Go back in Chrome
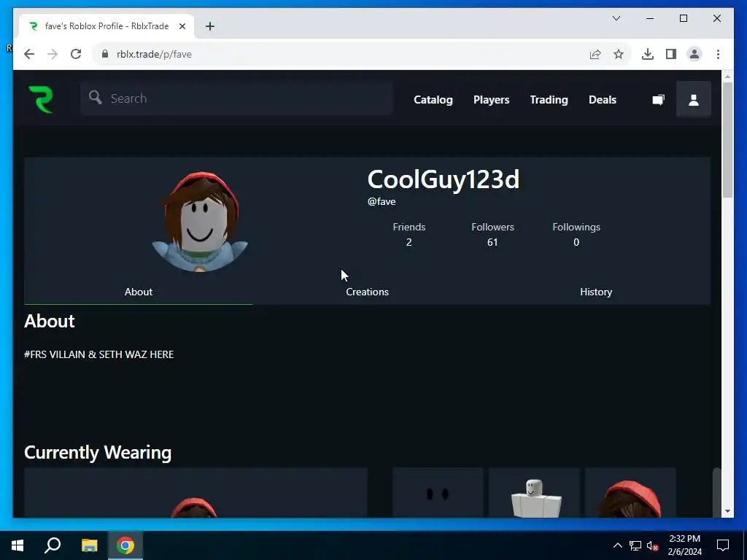 [29, 54]
